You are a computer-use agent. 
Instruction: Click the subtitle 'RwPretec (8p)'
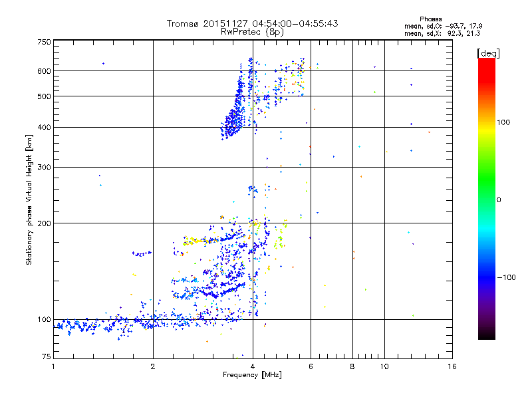coord(252,32)
